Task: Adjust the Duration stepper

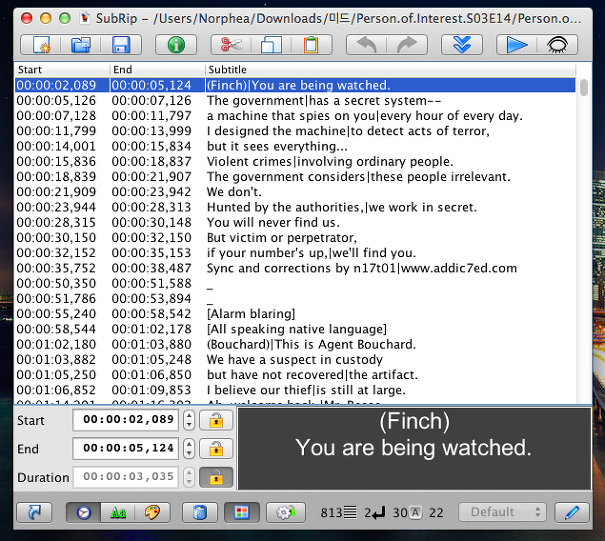Action: click(x=189, y=477)
